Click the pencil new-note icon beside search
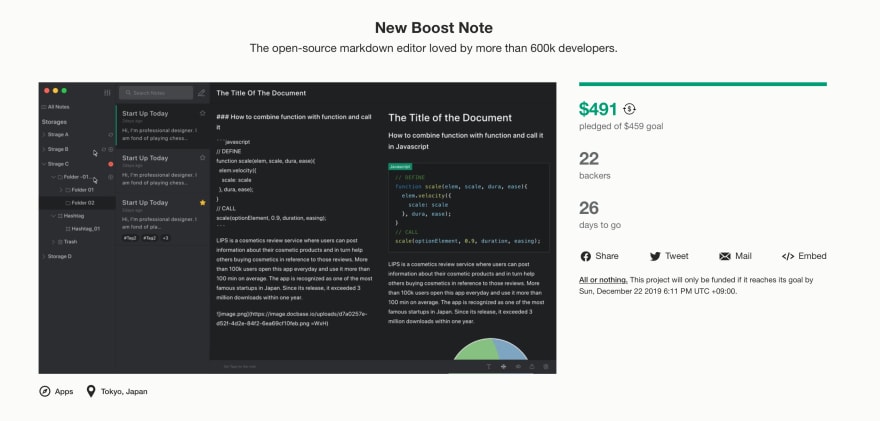This screenshot has height=421, width=880. [x=201, y=93]
